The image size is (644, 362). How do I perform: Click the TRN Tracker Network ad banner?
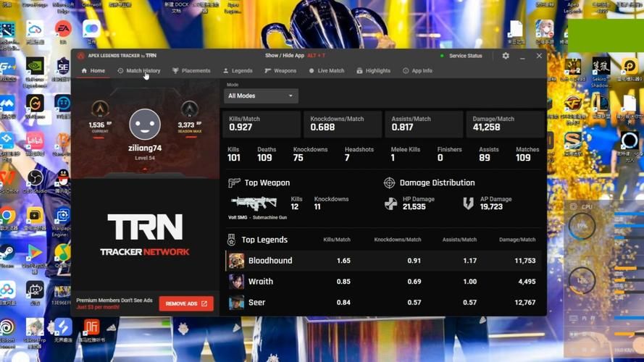[x=145, y=235]
